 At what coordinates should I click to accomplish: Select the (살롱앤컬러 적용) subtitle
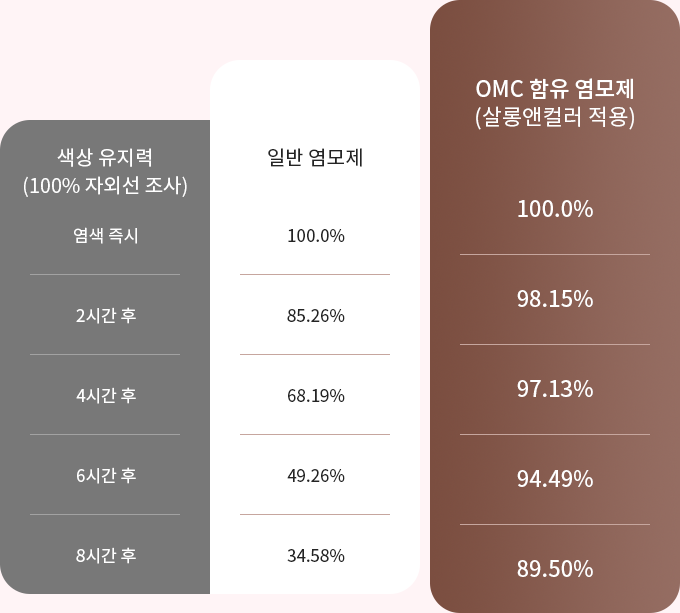[x=555, y=117]
